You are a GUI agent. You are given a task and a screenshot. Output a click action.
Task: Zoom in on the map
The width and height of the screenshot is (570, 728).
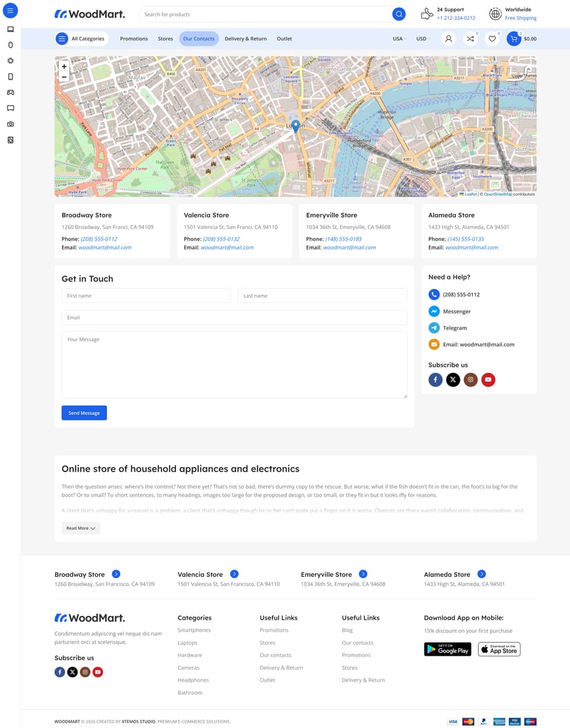point(64,66)
